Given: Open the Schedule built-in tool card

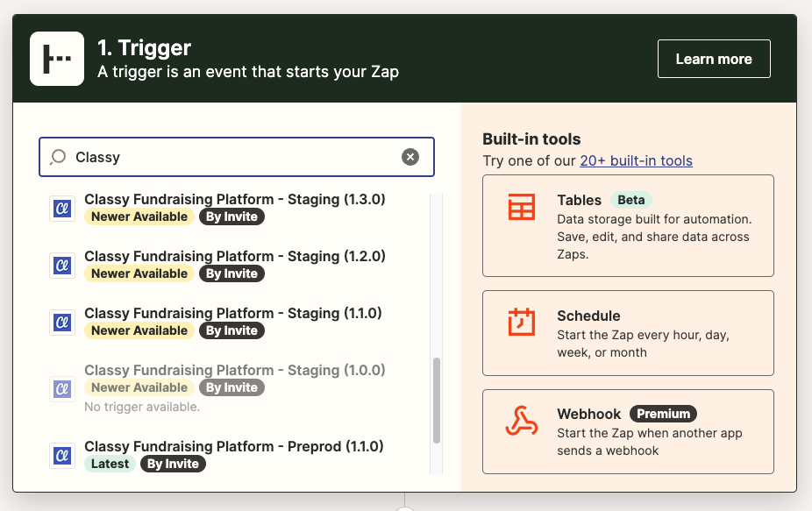Looking at the screenshot, I should point(628,333).
